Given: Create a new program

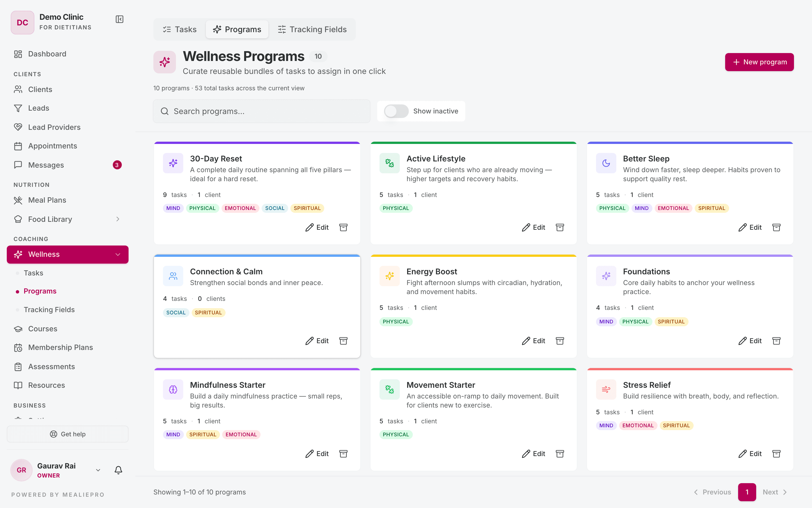Looking at the screenshot, I should point(759,62).
